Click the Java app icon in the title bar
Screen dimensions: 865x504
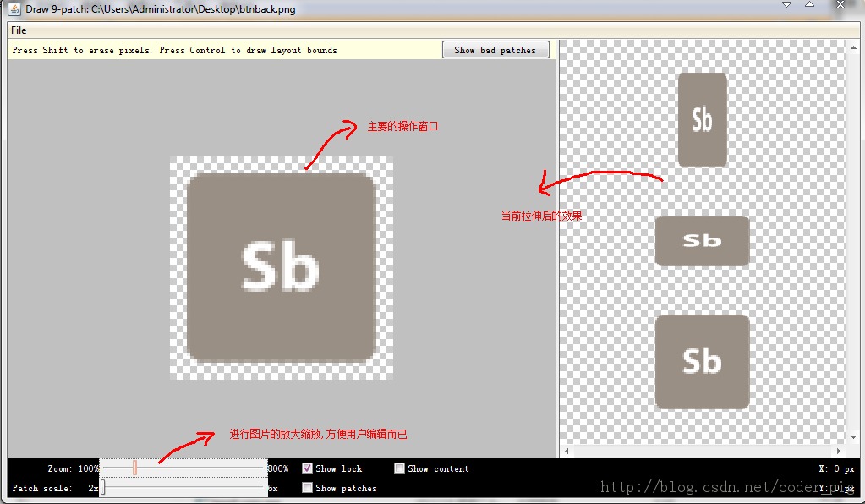tap(14, 9)
